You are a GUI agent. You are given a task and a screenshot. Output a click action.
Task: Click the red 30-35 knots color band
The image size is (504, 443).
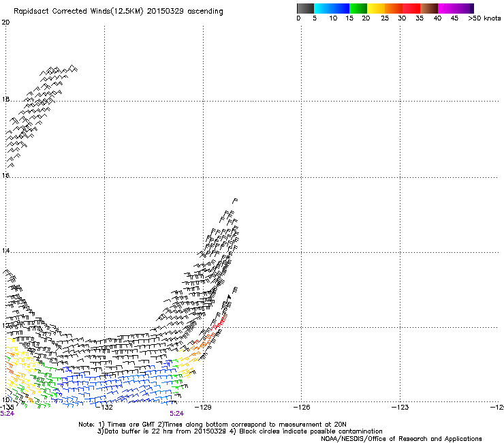(411, 8)
